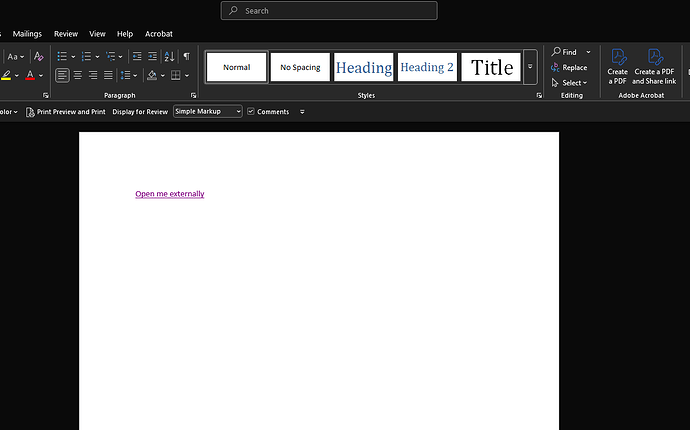Apply the Heading 1 style
The width and height of the screenshot is (690, 430).
(363, 67)
